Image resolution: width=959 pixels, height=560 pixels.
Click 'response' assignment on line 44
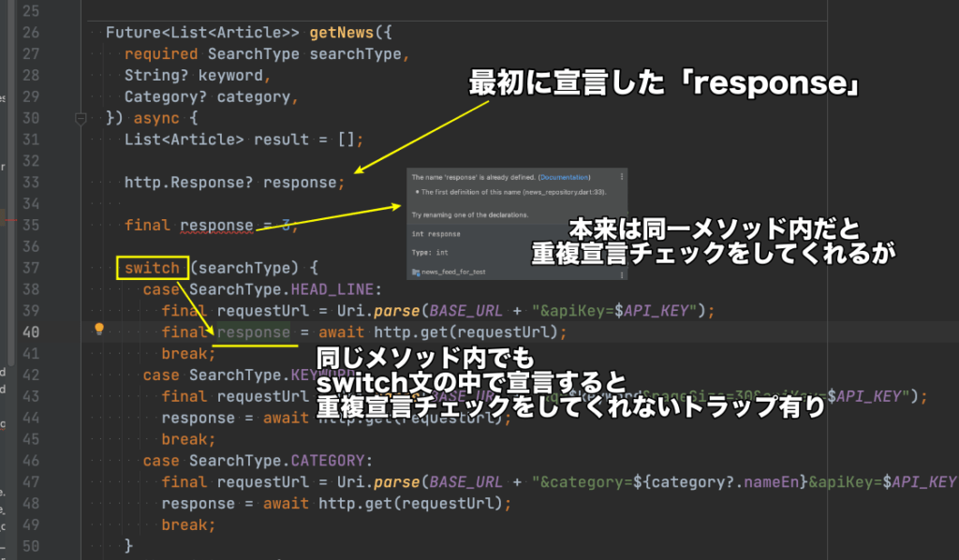[199, 418]
